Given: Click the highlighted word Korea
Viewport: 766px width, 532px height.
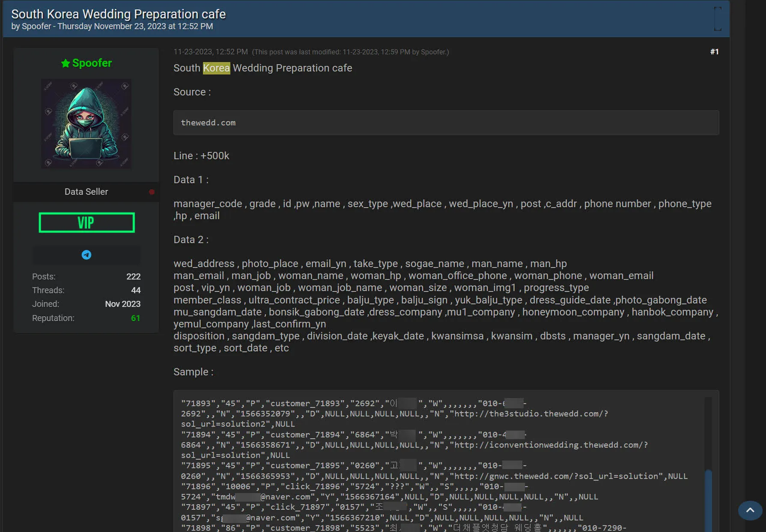Looking at the screenshot, I should pyautogui.click(x=216, y=68).
